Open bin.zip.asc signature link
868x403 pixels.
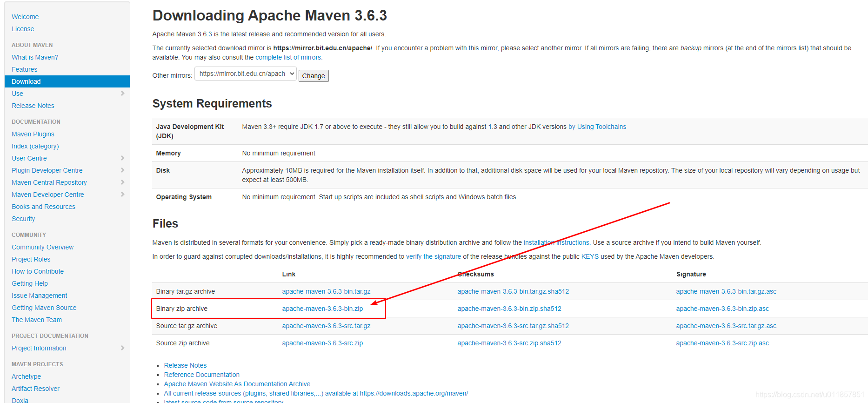[x=722, y=309]
